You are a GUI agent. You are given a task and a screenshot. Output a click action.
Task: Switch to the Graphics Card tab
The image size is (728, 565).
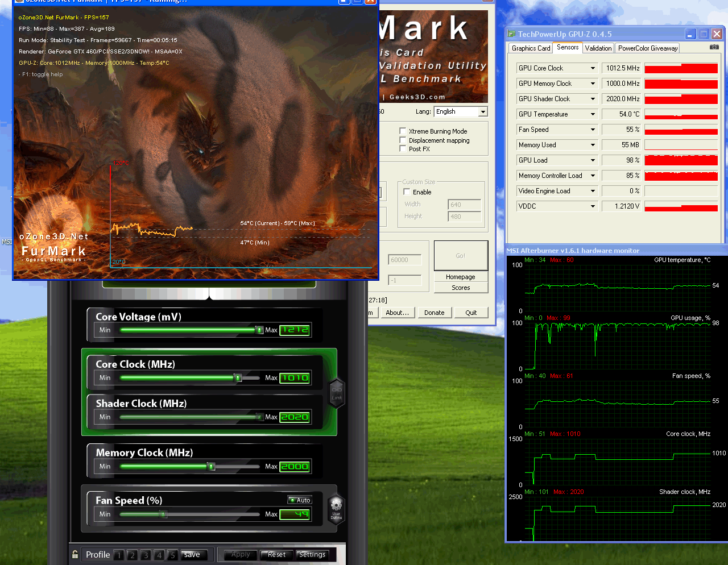tap(531, 48)
